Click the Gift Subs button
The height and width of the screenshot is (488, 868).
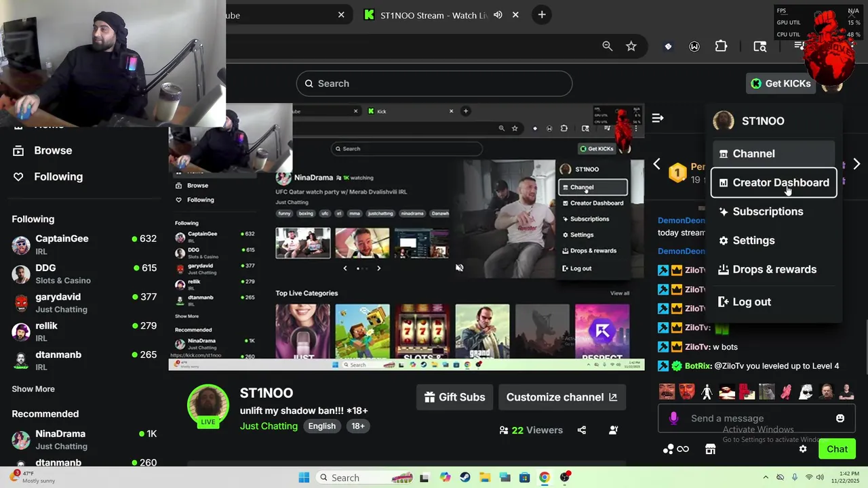[454, 397]
